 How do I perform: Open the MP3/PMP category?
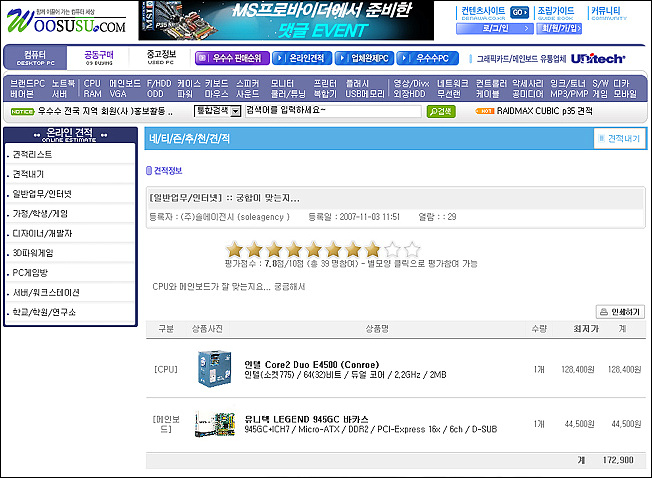coord(569,94)
